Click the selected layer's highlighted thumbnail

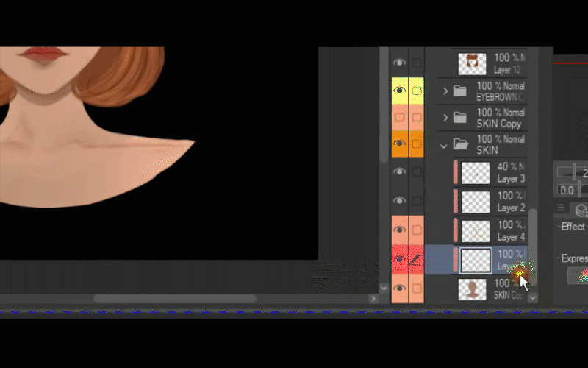click(x=475, y=260)
